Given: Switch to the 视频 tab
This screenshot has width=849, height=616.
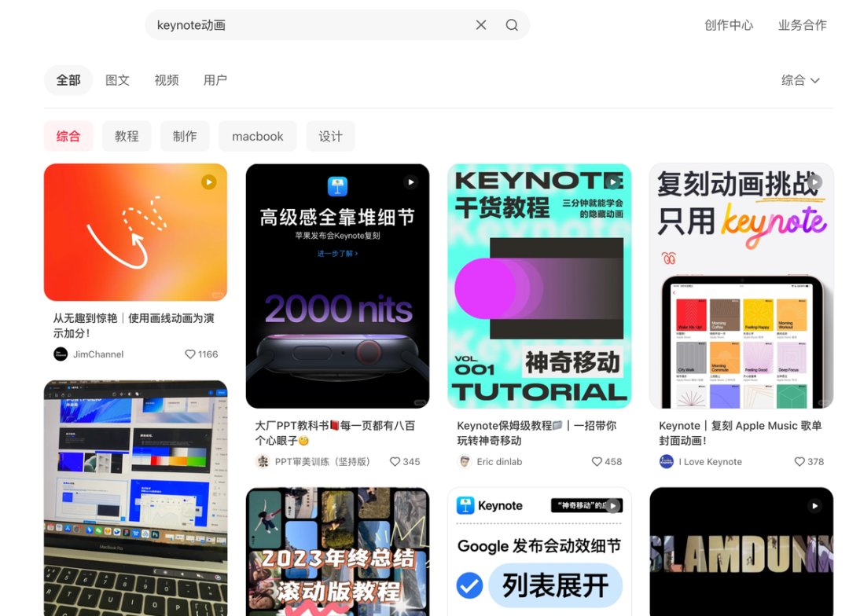Looking at the screenshot, I should pyautogui.click(x=166, y=79).
